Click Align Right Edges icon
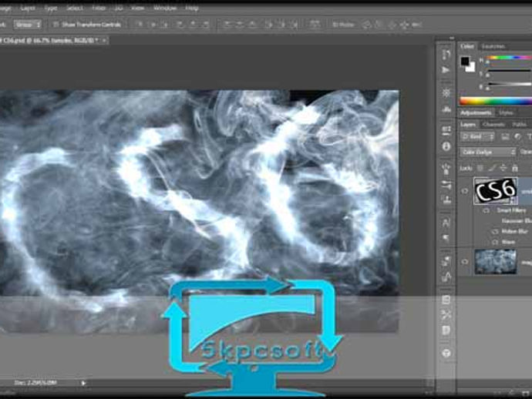 206,25
